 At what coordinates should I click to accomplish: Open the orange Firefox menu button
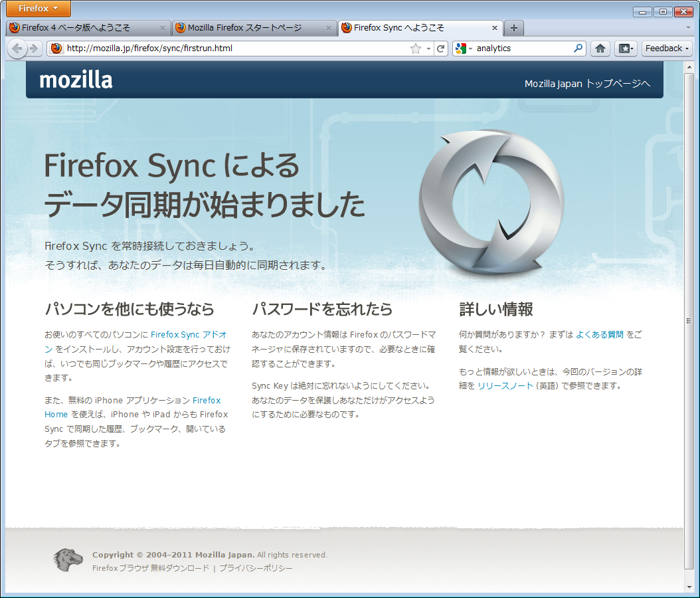38,8
